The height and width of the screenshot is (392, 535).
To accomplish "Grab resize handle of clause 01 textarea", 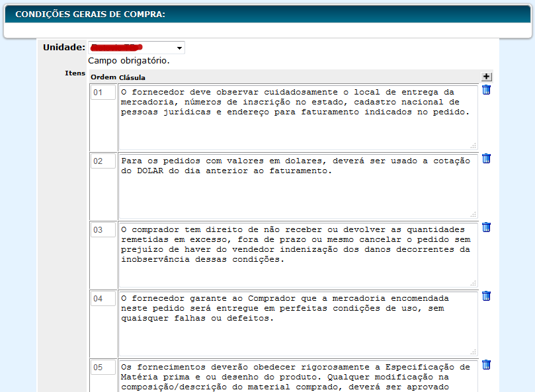I will tap(473, 145).
